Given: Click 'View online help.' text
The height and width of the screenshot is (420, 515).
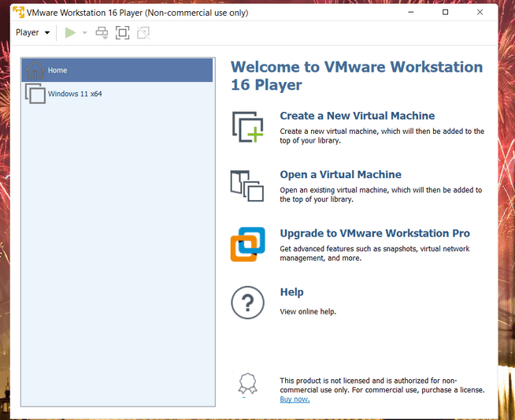Looking at the screenshot, I should tap(308, 311).
